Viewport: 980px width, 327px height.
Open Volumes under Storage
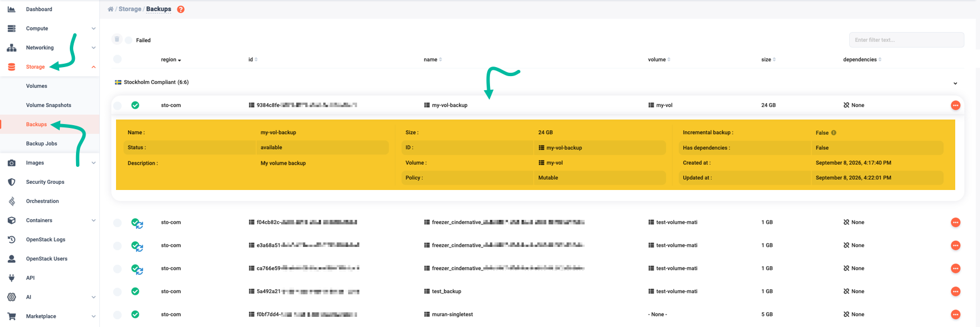[x=37, y=86]
